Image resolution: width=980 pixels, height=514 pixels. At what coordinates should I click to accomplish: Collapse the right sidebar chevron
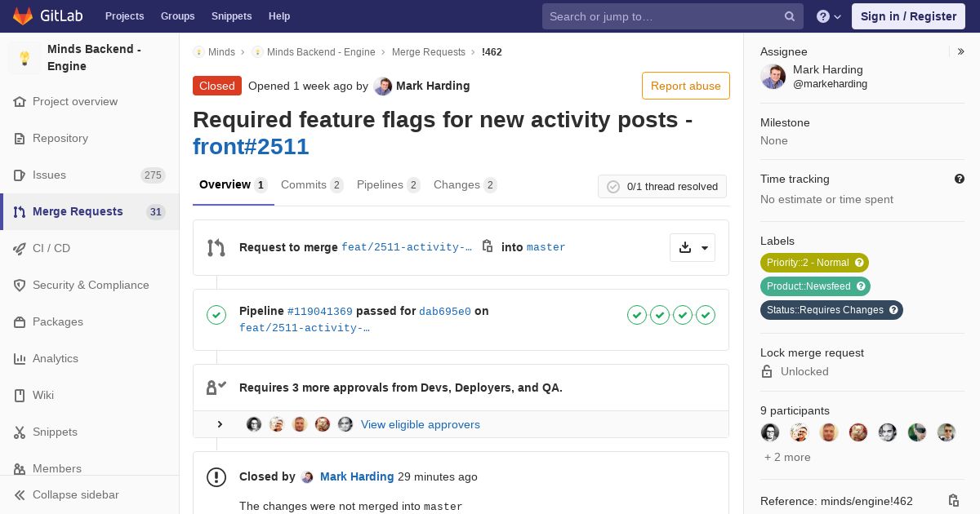(961, 51)
